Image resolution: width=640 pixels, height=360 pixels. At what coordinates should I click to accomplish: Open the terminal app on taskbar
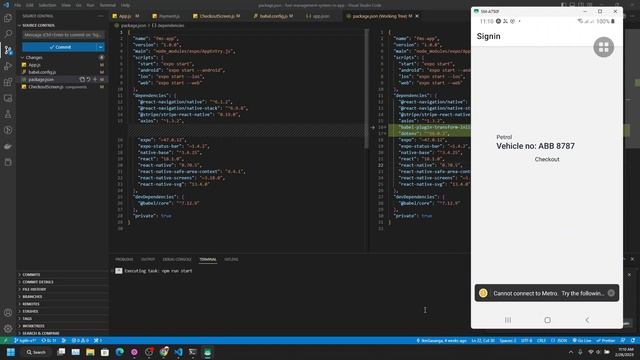tap(193, 352)
